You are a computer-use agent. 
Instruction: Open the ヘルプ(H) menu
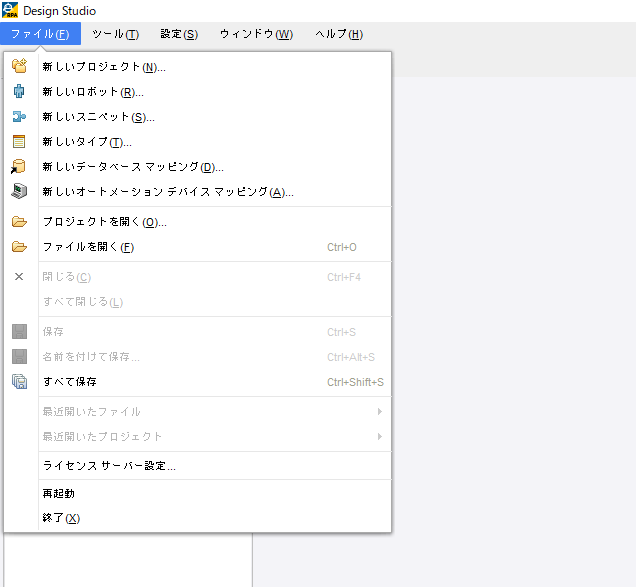click(x=339, y=34)
